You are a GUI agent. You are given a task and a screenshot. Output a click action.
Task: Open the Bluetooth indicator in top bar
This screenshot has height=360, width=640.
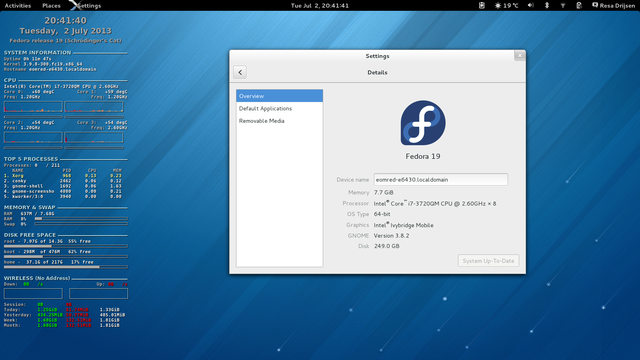(547, 5)
